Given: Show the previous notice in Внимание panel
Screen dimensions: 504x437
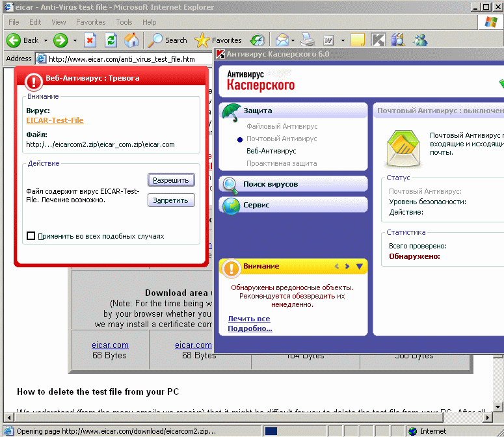Looking at the screenshot, I should coord(337,266).
